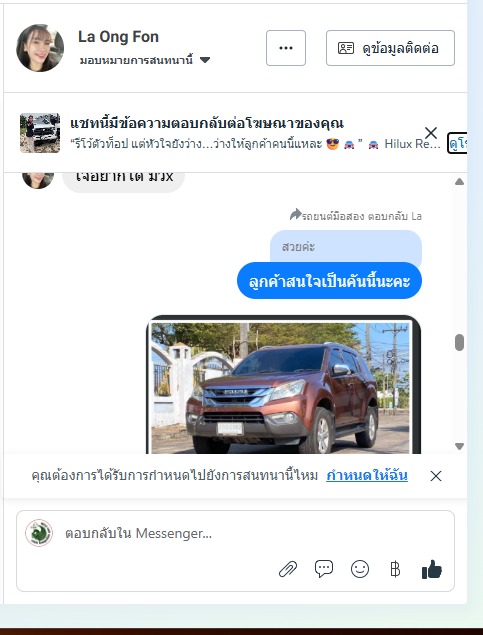The width and height of the screenshot is (483, 635).
Task: Click the forwarded reply arrow icon
Action: (x=296, y=214)
